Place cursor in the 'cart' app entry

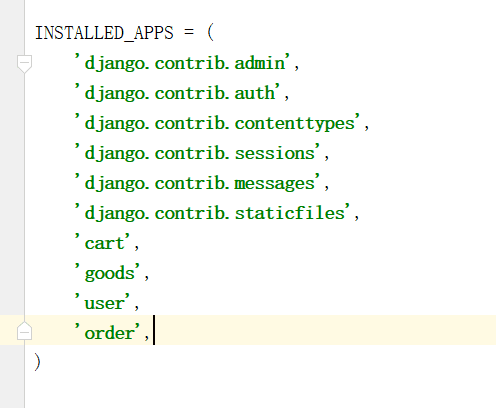click(x=102, y=243)
